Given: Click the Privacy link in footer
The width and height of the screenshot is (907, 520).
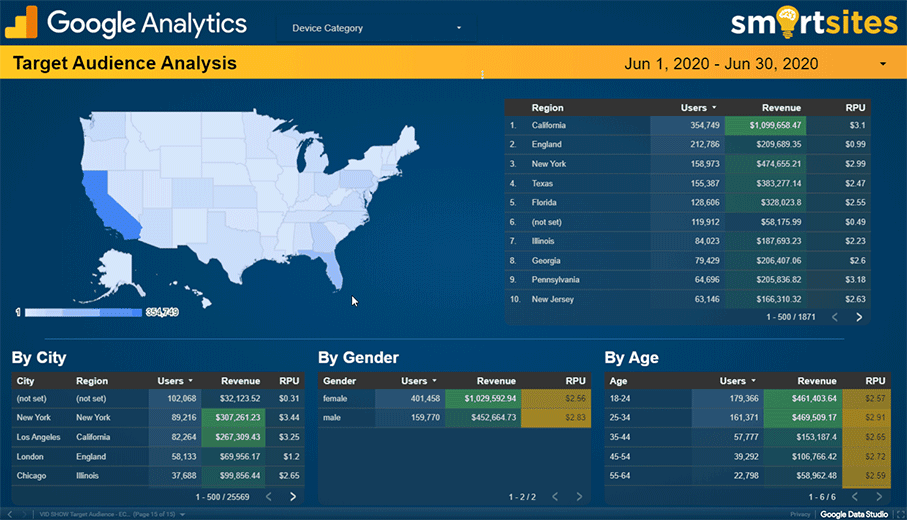Looking at the screenshot, I should 800,514.
